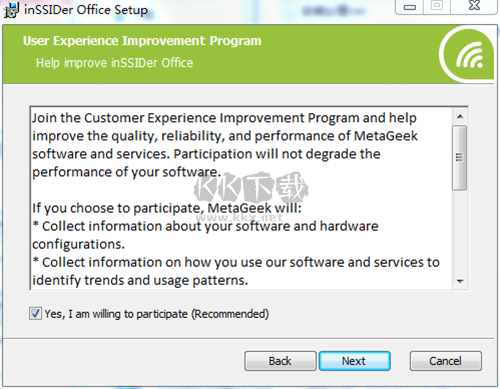The image size is (500, 389).
Task: Proceed with the Next button
Action: [354, 361]
